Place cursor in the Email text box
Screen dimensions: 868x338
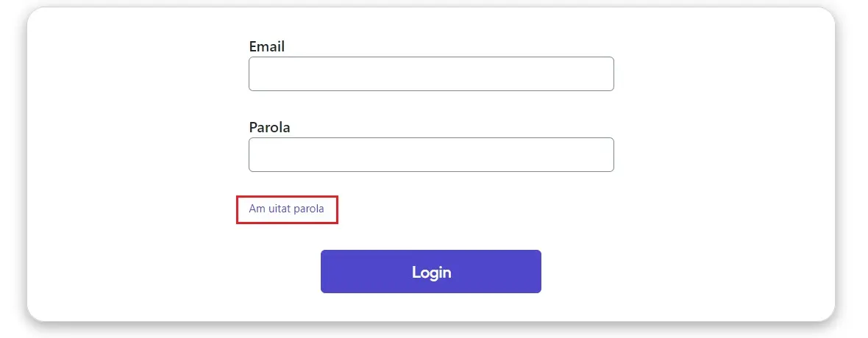click(x=431, y=73)
